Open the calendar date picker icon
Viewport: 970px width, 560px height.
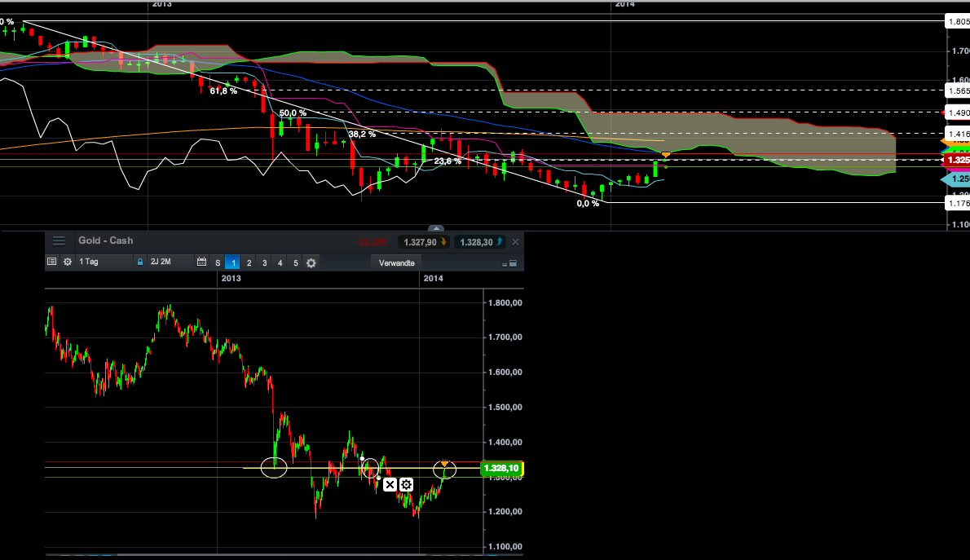tap(201, 262)
